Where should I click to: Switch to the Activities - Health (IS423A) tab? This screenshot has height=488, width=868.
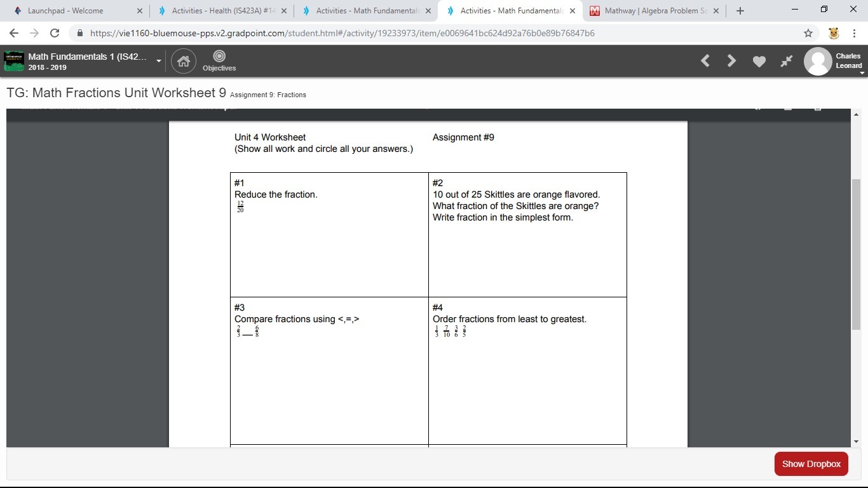223,11
